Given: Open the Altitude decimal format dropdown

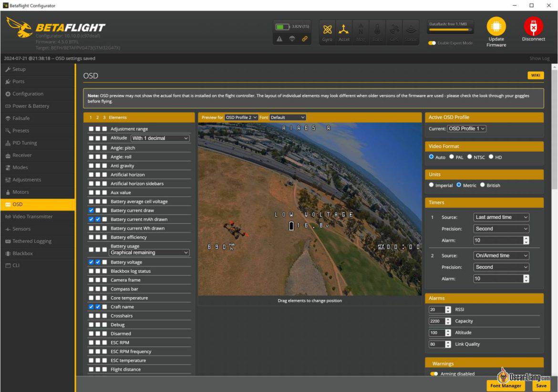Looking at the screenshot, I should [160, 138].
